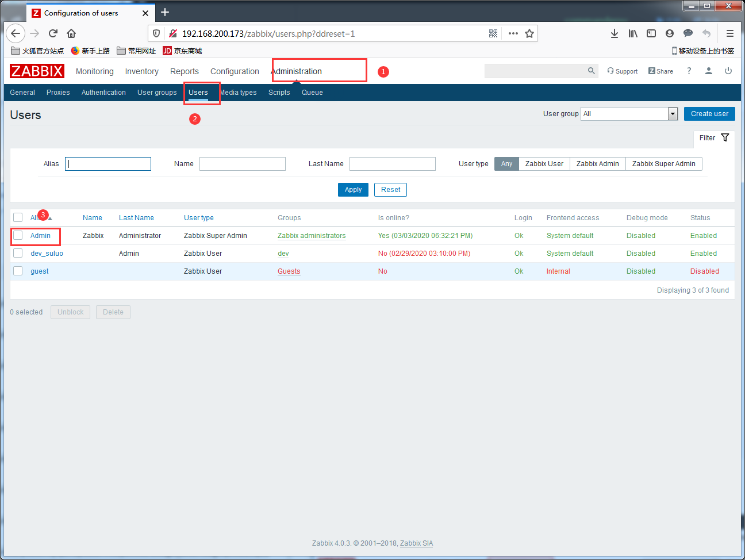
Task: Open the Zabbix administrators group link
Action: tap(312, 236)
